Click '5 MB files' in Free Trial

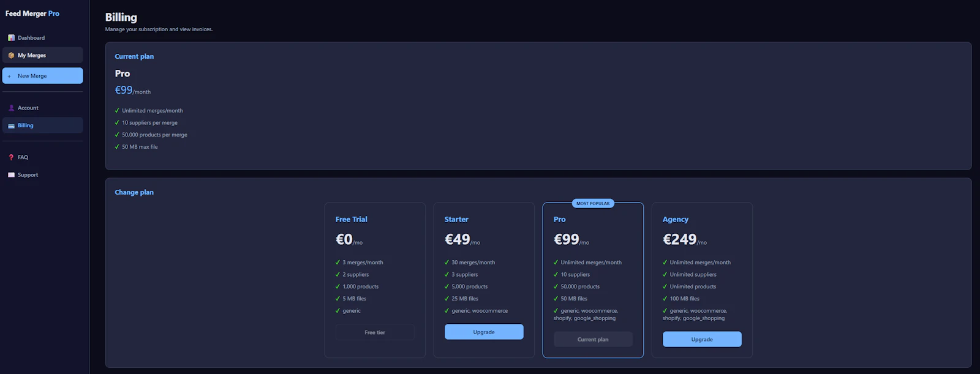click(354, 299)
